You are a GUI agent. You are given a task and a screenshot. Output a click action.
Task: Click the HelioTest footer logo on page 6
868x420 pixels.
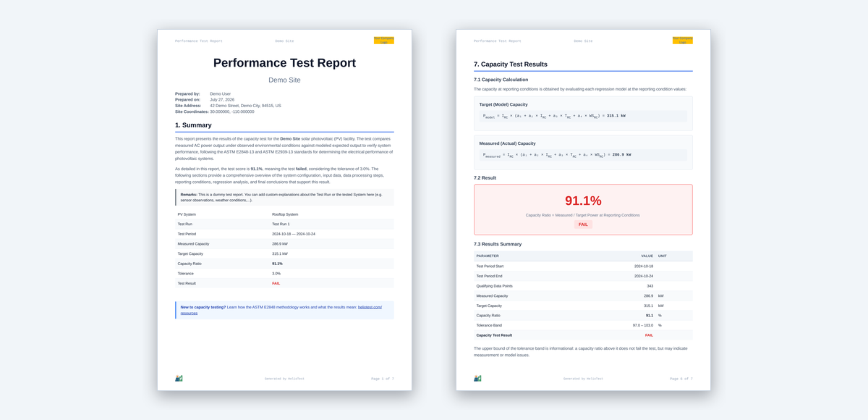477,378
